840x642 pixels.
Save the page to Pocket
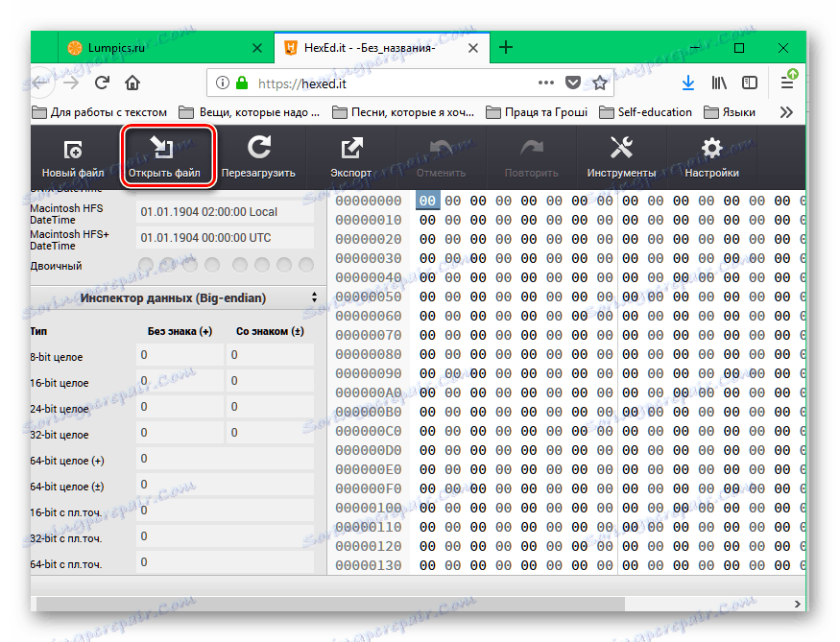click(x=573, y=83)
